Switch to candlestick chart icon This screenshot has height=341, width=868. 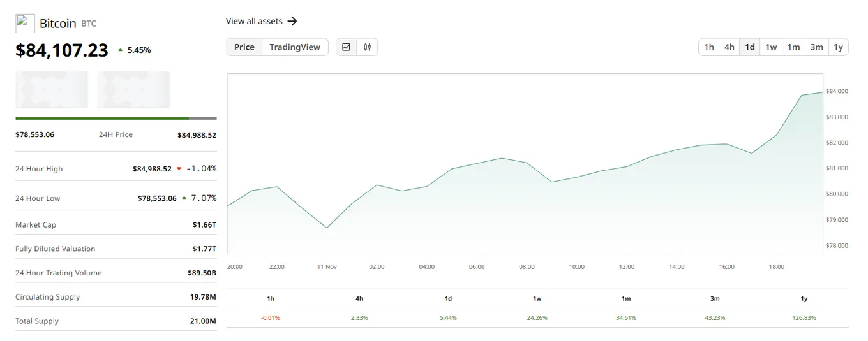(368, 47)
